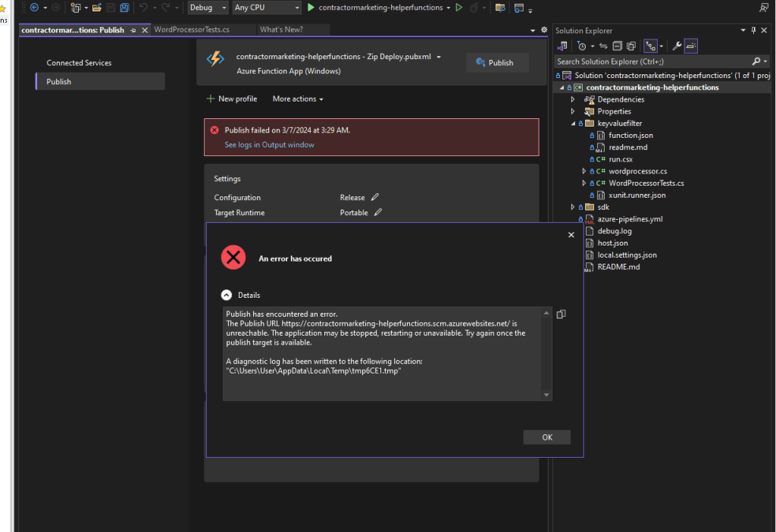Select local.settings.json in Solution Explorer

tap(627, 255)
